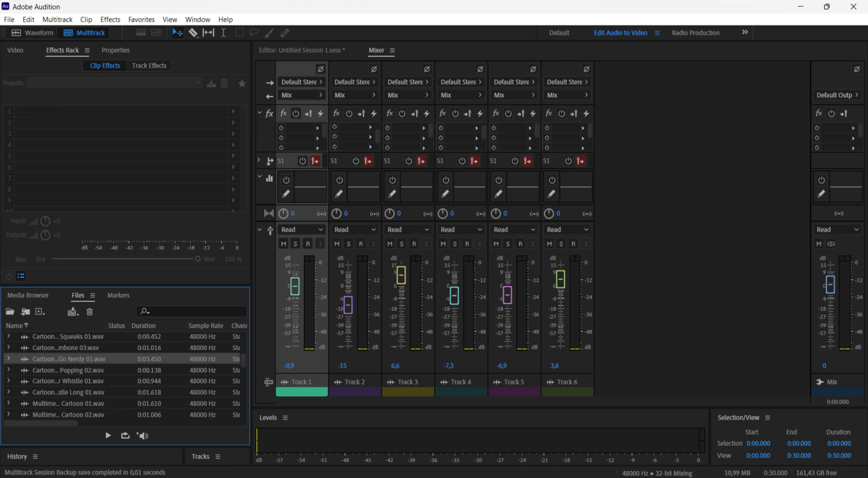868x478 pixels.
Task: Switch to Waveform editor view
Action: pos(32,33)
